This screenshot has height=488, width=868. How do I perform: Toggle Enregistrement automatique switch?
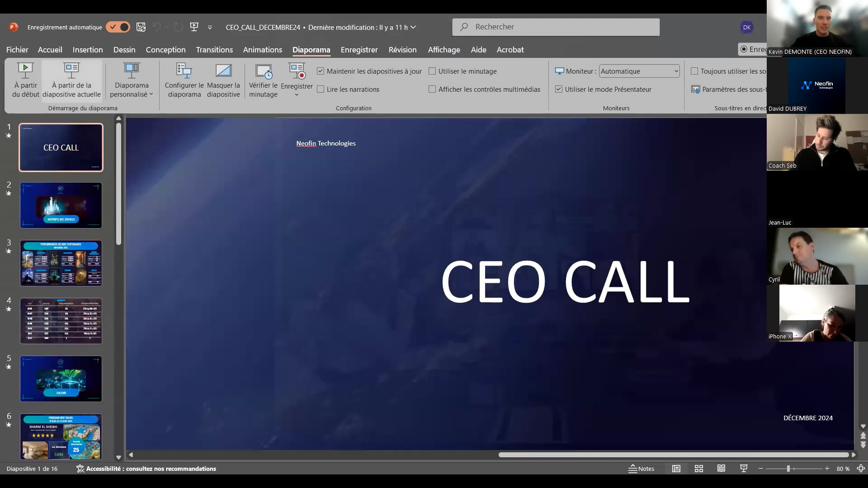tap(118, 27)
